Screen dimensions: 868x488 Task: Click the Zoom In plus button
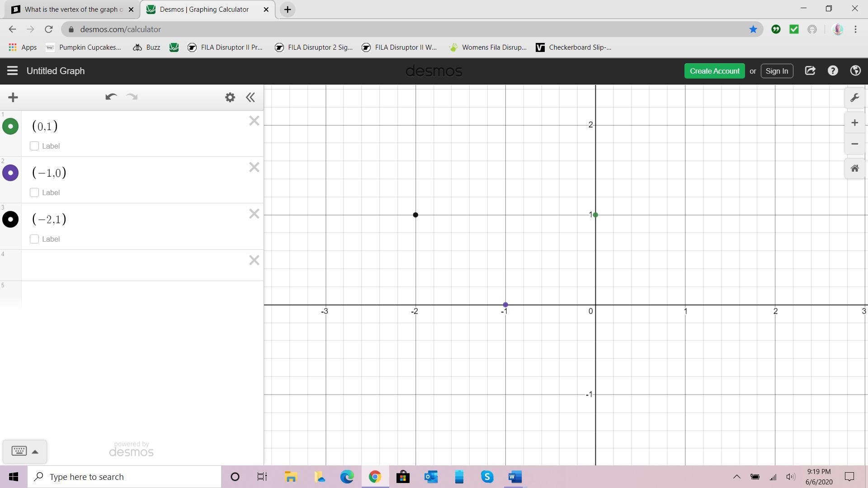(x=854, y=123)
